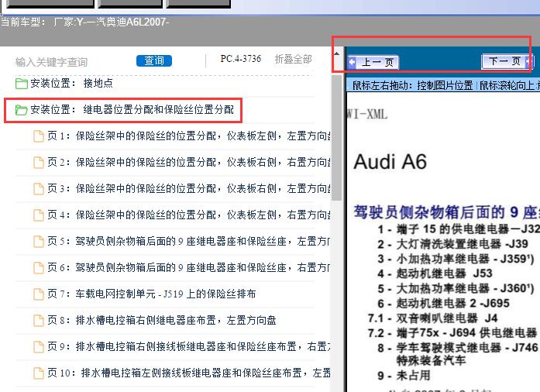The image size is (540, 392).
Task: Select line 8 - 学车驾驶模式继电器 - J746
Action: coord(459,348)
